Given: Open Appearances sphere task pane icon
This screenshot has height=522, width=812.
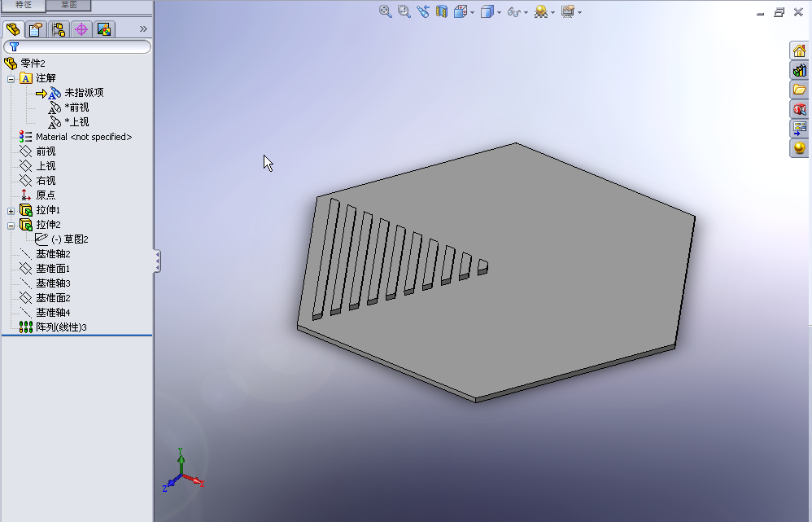Looking at the screenshot, I should (799, 147).
